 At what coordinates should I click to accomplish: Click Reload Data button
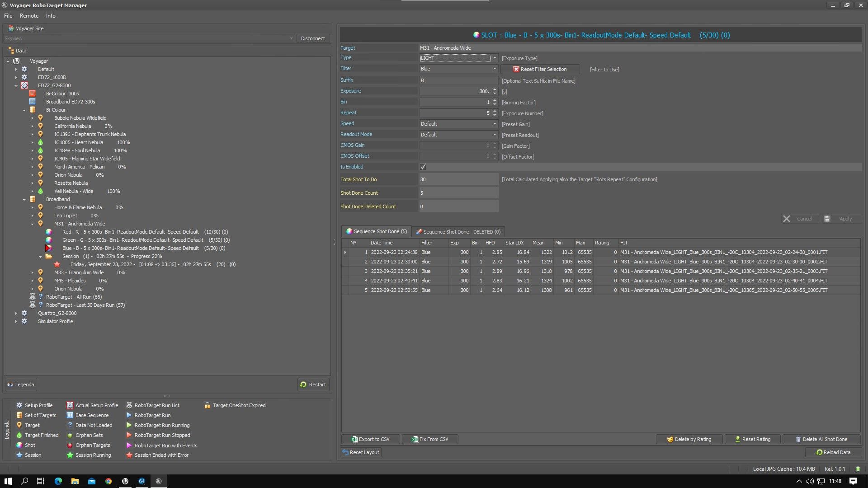(833, 452)
